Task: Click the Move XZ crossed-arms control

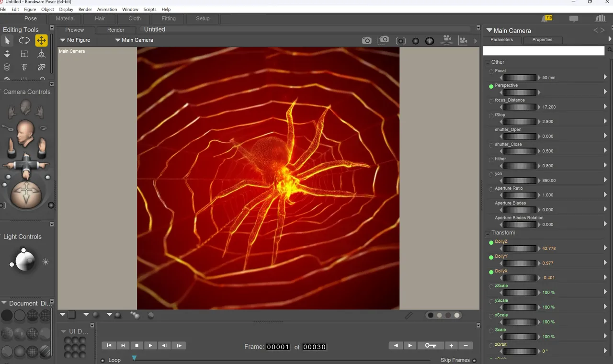Action: [25, 165]
